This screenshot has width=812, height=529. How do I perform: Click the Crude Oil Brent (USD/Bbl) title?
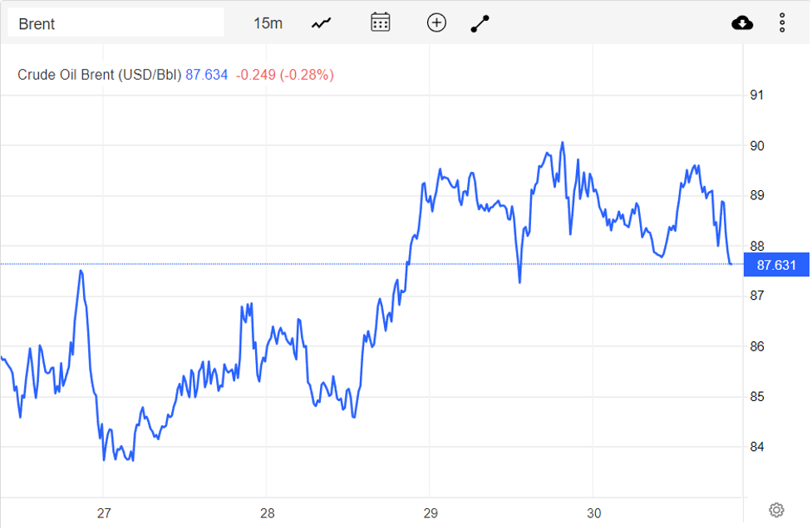(99, 75)
